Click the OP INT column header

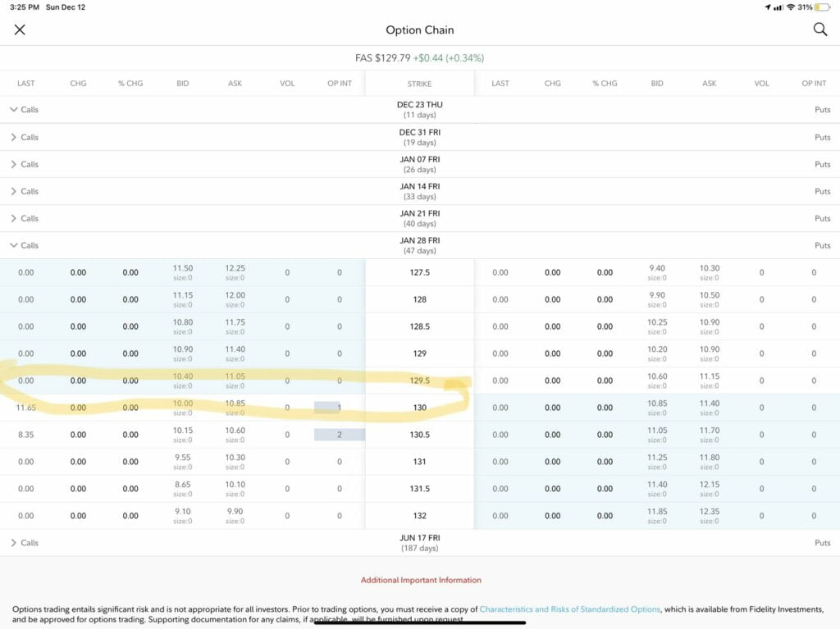tap(340, 83)
